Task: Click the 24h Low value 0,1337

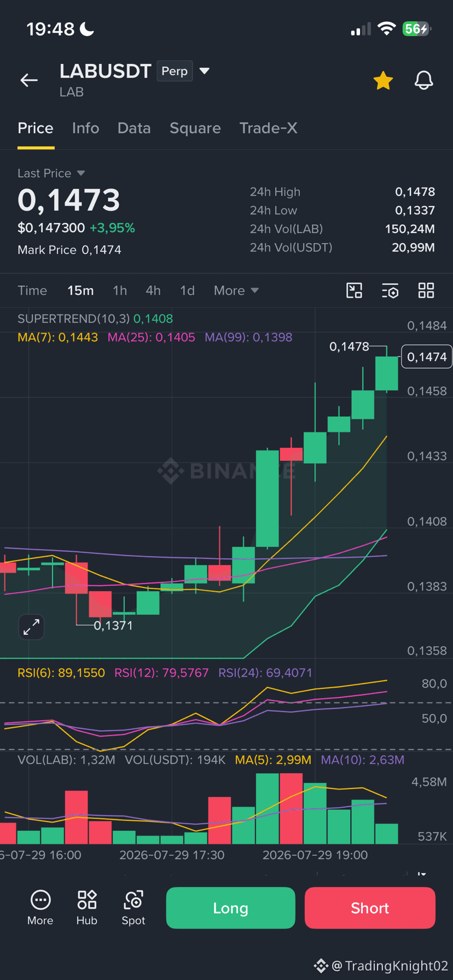Action: pos(415,211)
